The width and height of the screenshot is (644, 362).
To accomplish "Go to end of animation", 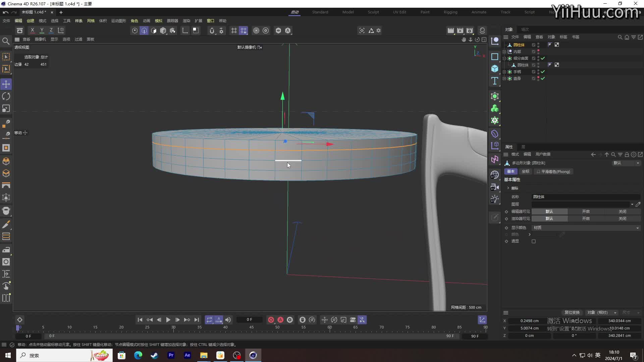I will click(197, 320).
